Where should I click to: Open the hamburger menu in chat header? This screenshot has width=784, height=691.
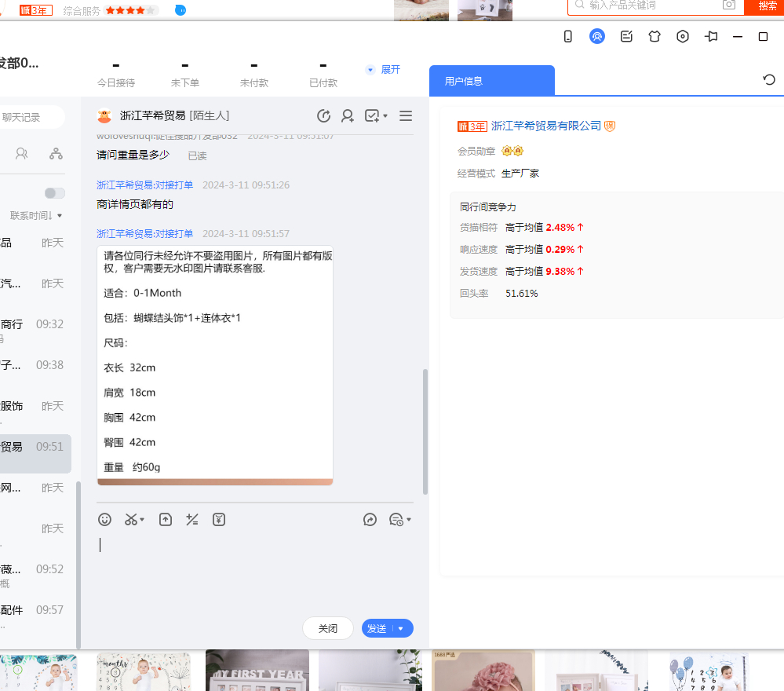coord(406,116)
